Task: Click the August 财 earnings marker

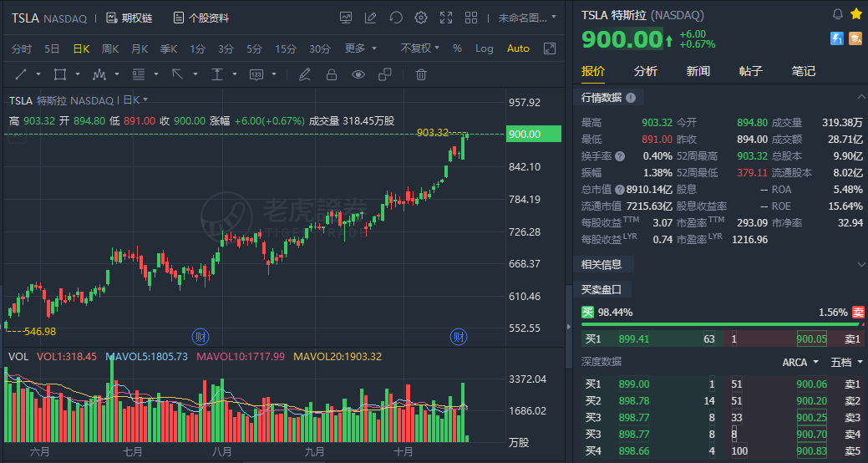Action: [x=200, y=336]
